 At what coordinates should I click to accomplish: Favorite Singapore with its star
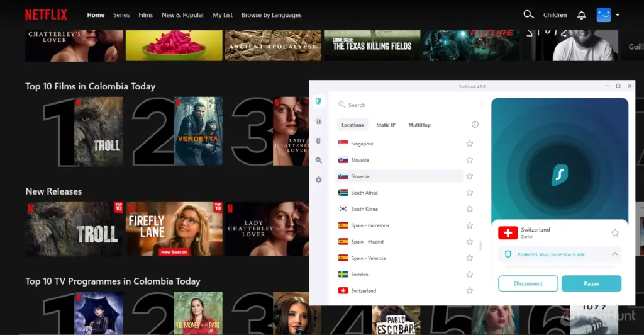click(x=469, y=144)
